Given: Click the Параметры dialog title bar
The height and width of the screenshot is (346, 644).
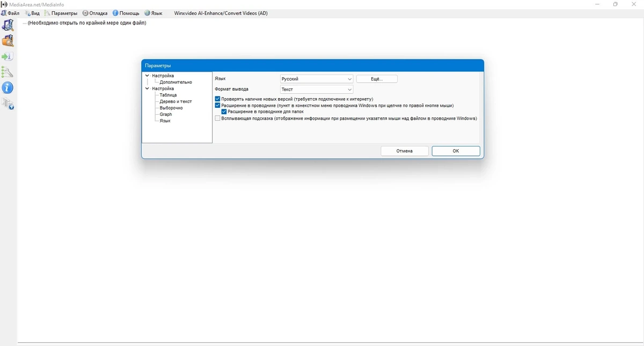Looking at the screenshot, I should (312, 65).
